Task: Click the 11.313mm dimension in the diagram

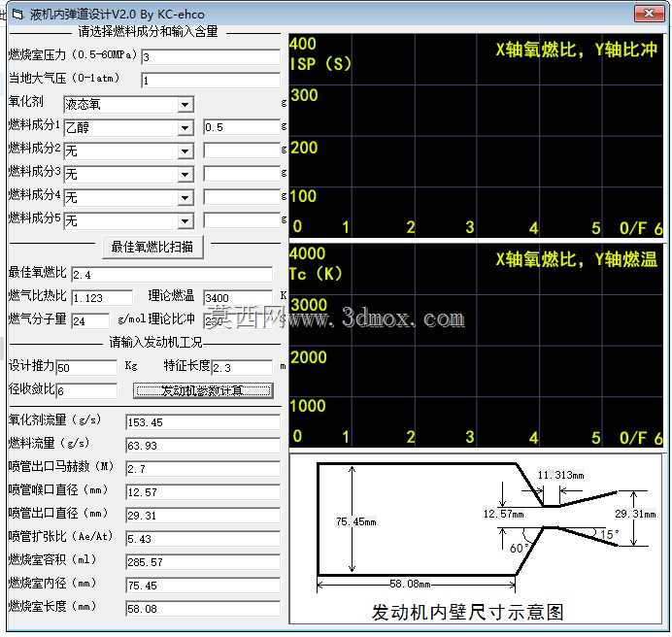Action: [x=560, y=475]
